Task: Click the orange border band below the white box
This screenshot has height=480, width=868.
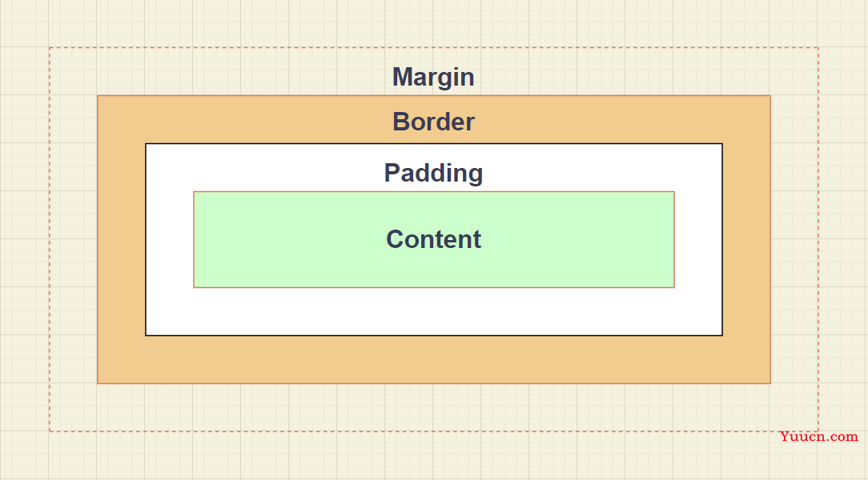Action: click(433, 359)
